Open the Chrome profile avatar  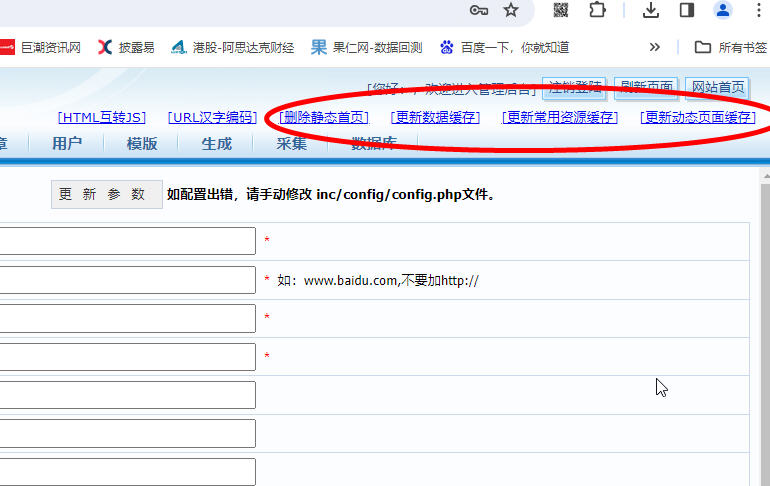pos(722,10)
